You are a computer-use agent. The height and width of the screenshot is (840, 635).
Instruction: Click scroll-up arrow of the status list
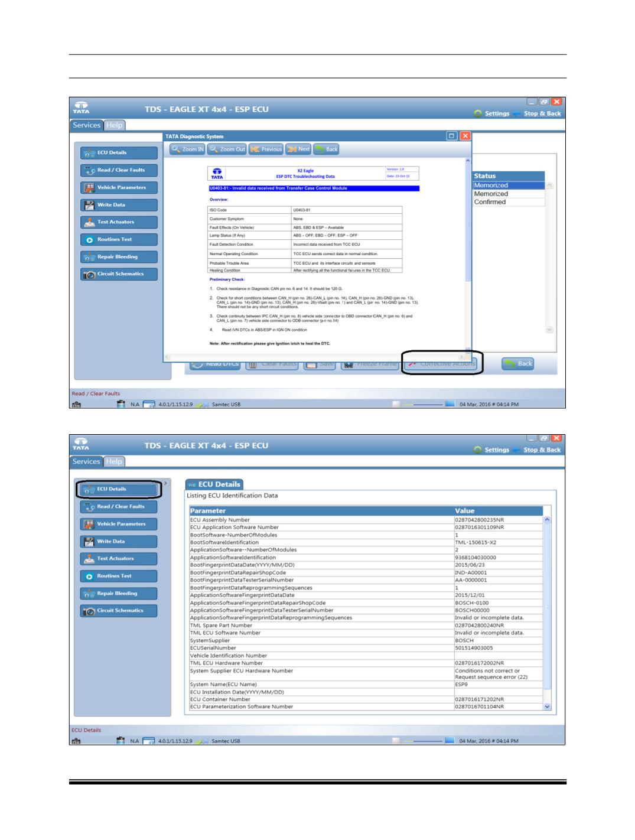pyautogui.click(x=550, y=185)
